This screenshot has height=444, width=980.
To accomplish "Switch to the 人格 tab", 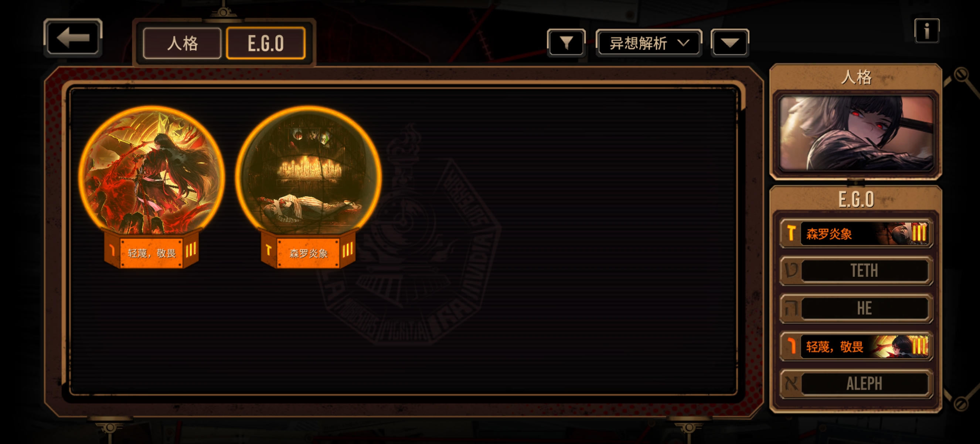I will point(182,43).
